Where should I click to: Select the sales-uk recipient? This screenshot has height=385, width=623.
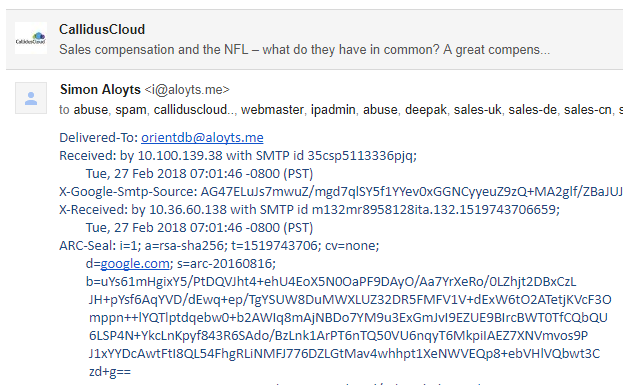(x=478, y=110)
